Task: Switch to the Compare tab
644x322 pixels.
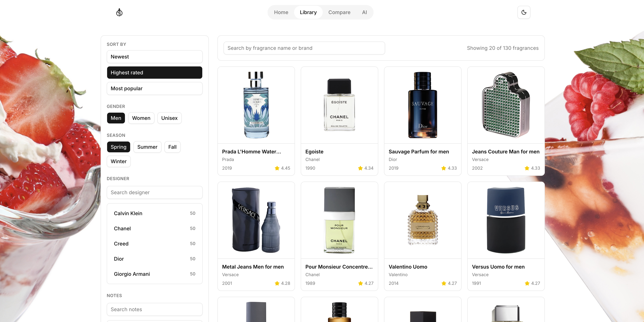Action: point(339,12)
